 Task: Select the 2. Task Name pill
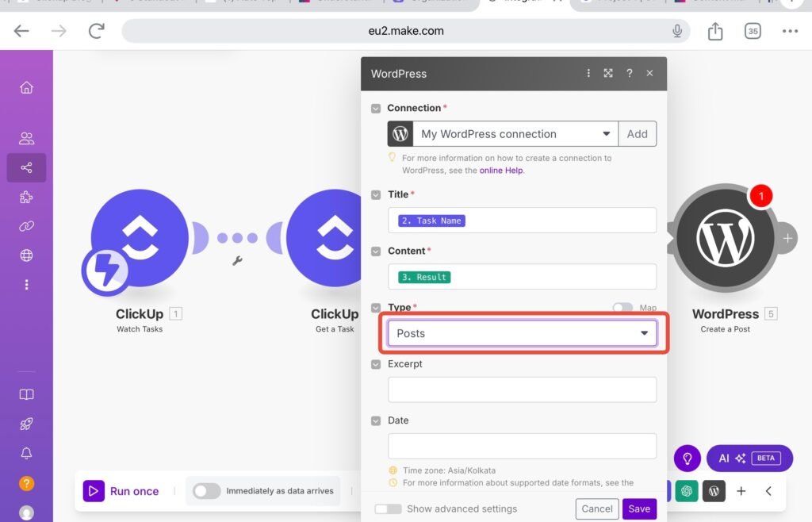click(x=431, y=221)
